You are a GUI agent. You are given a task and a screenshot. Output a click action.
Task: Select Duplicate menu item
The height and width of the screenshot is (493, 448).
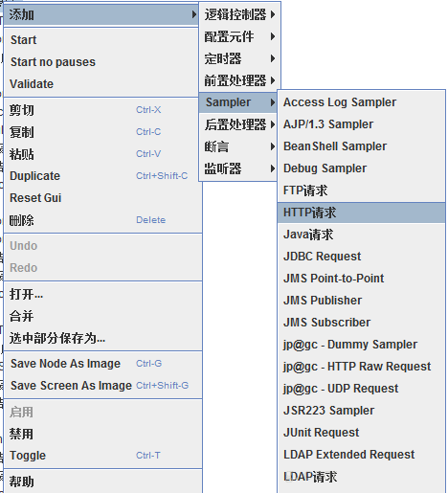(x=102, y=176)
